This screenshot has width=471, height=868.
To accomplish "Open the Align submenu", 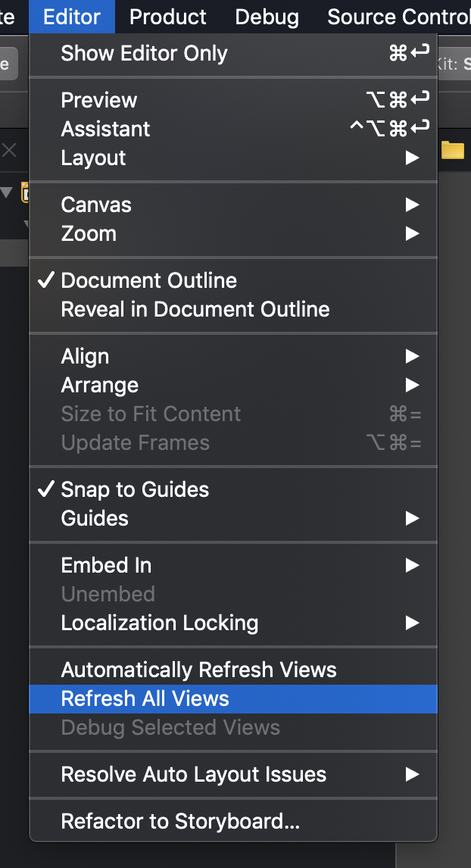I will (x=233, y=356).
